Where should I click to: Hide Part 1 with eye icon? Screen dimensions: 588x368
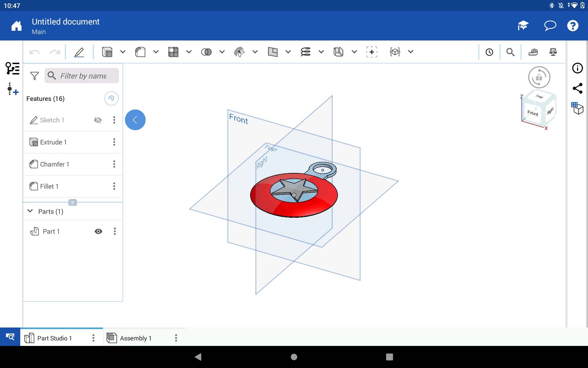tap(98, 232)
